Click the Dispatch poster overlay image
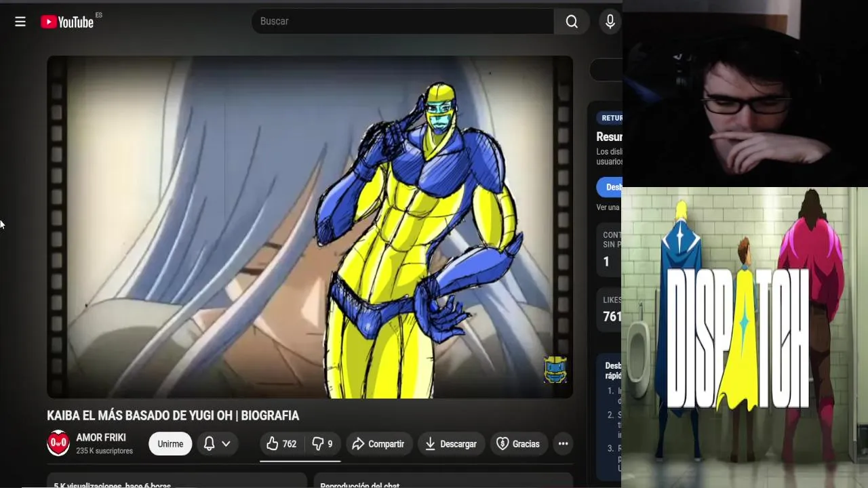This screenshot has width=868, height=488. pyautogui.click(x=745, y=337)
